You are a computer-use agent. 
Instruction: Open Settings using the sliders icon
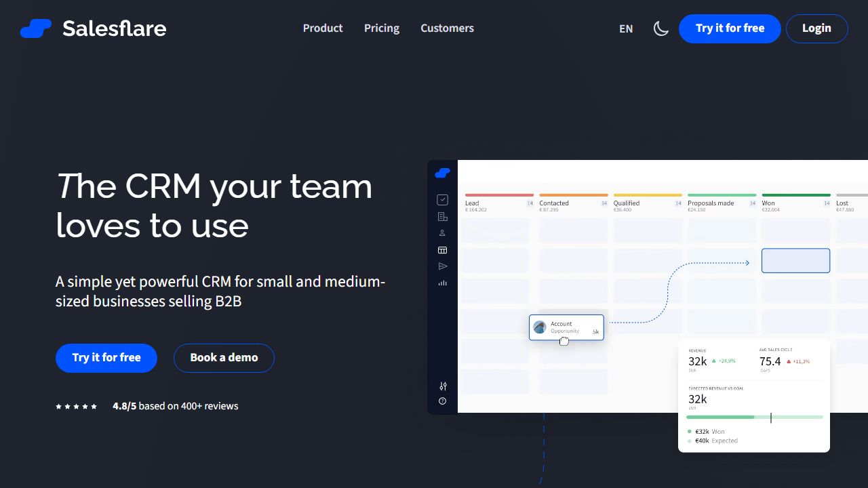(x=442, y=386)
